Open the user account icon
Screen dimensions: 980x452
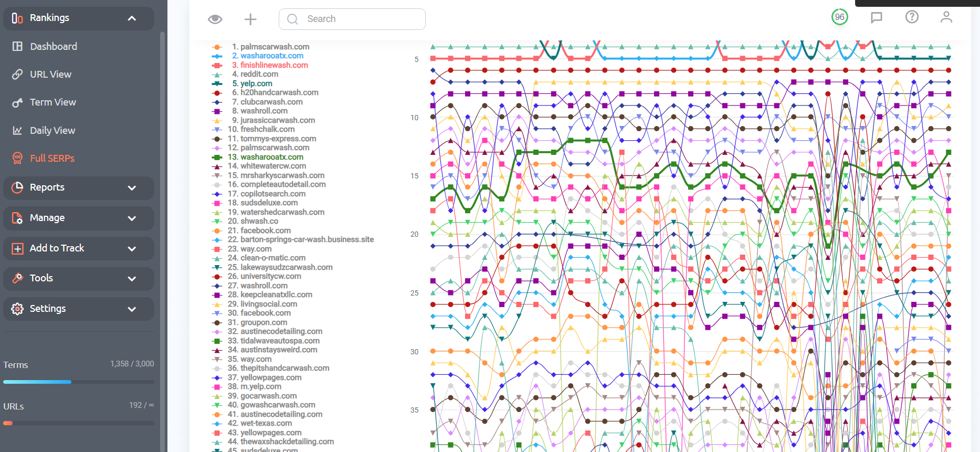pos(946,17)
